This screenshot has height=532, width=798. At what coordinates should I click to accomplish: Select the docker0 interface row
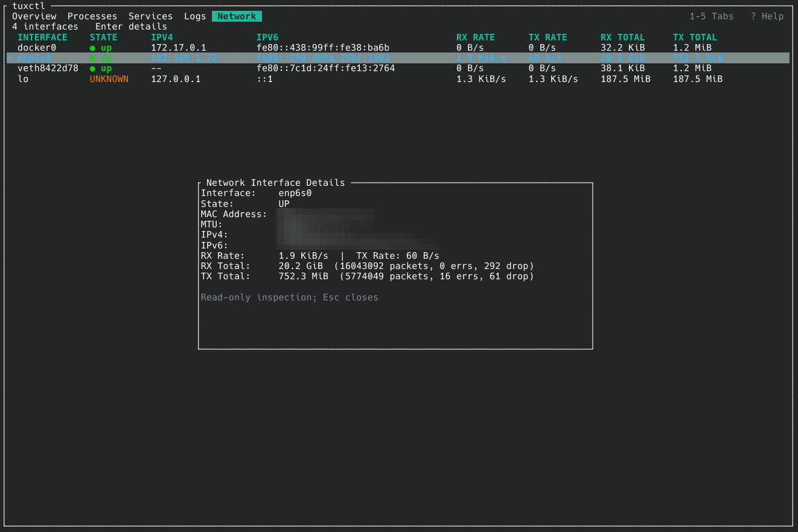pos(398,48)
